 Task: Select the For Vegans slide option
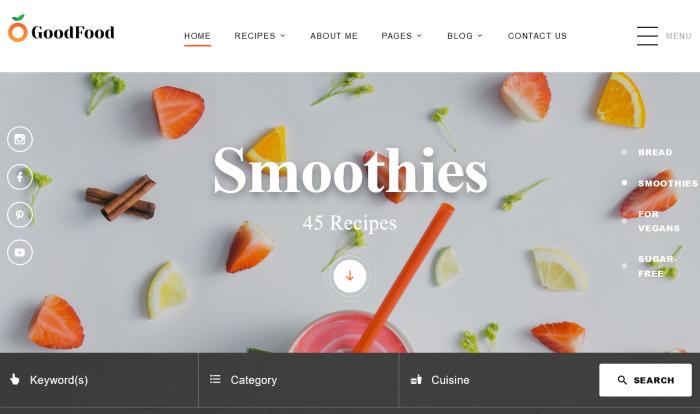[x=658, y=221]
